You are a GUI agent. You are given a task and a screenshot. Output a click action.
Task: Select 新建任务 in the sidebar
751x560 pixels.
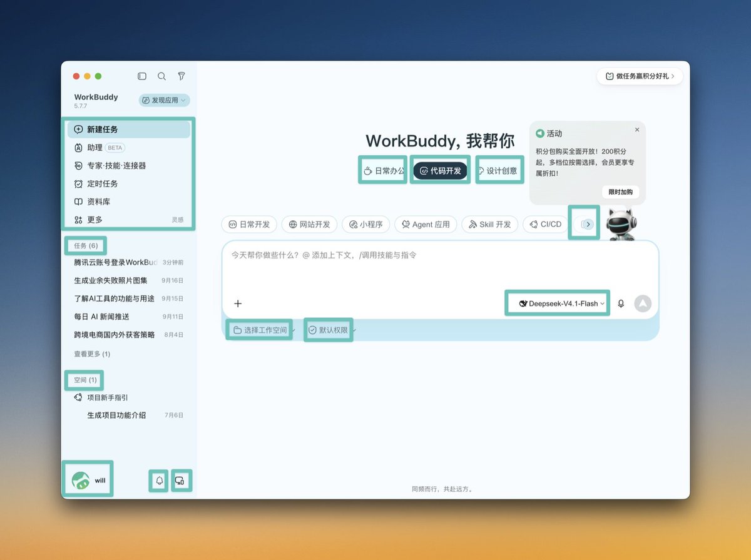point(129,130)
